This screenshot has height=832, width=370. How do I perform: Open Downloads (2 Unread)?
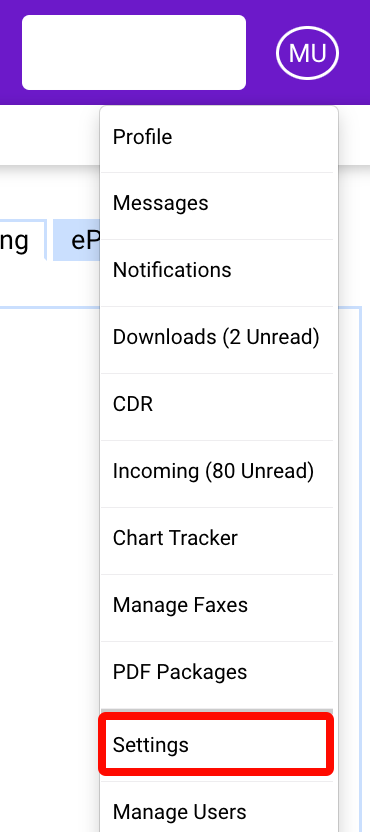tap(217, 337)
